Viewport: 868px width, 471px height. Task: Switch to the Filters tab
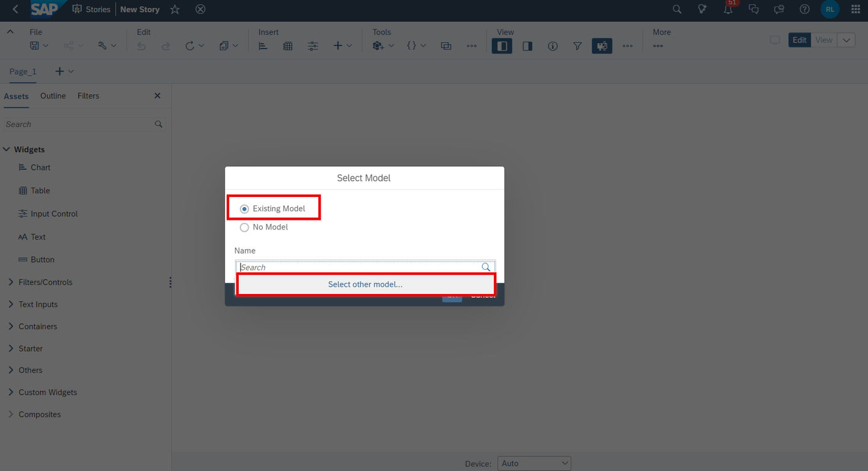point(88,96)
